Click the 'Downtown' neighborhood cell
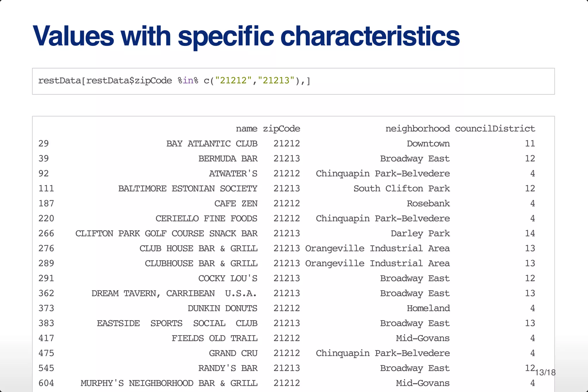Viewport: 588px width, 392px height. coord(428,144)
